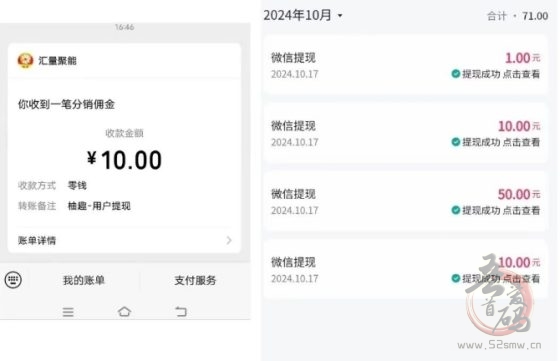
Task: Tap the ¥10.00 commission message card
Action: click(x=124, y=148)
